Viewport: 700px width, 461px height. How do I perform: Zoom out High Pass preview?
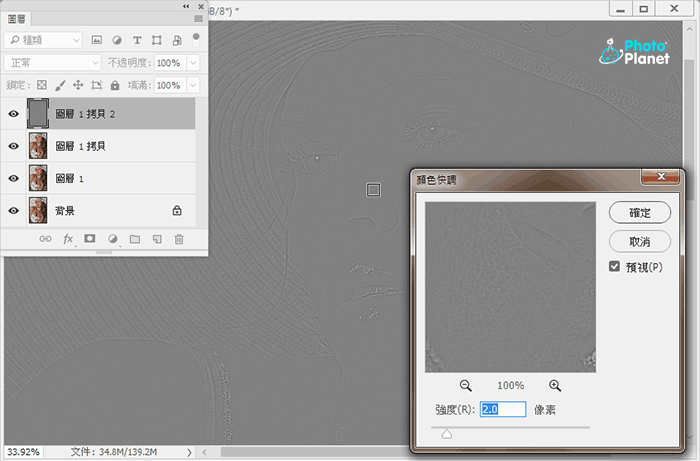point(465,386)
